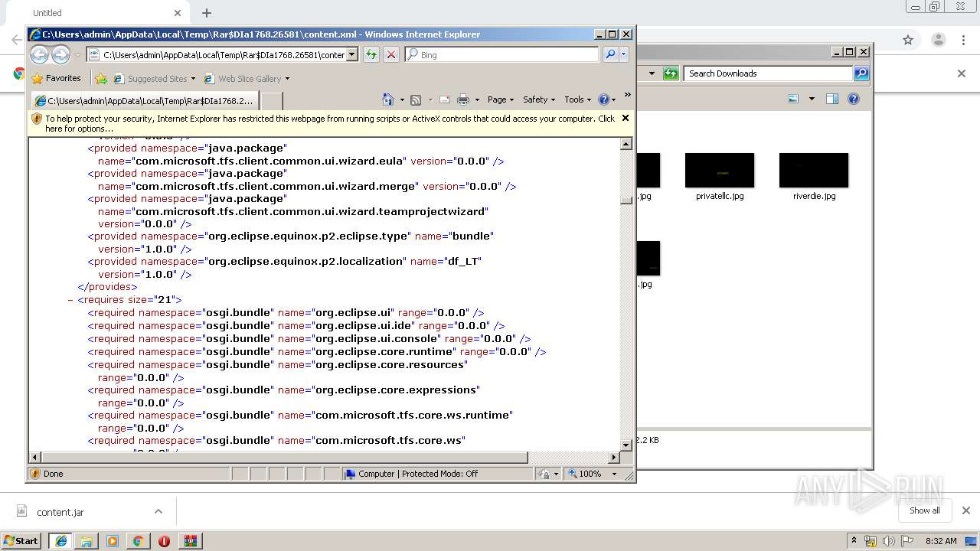Expand Web Slice Gallery dropdown
980x551 pixels.
pyautogui.click(x=287, y=78)
